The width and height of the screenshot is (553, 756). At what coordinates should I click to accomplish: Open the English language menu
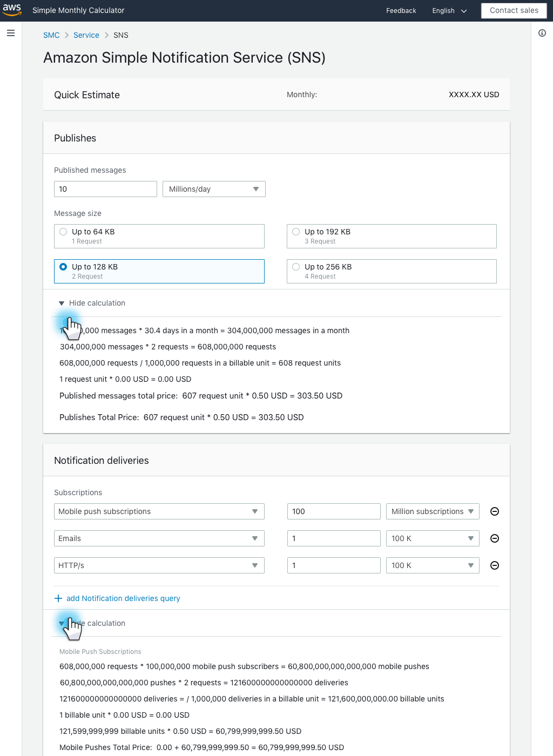[449, 11]
